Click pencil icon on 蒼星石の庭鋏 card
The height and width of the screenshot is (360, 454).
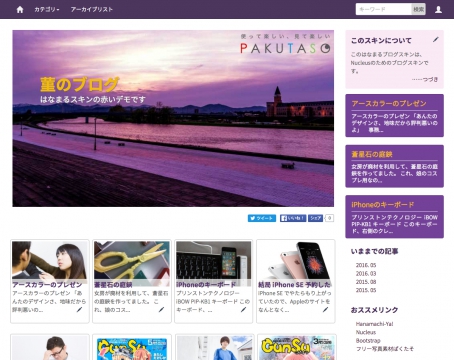pos(161,310)
